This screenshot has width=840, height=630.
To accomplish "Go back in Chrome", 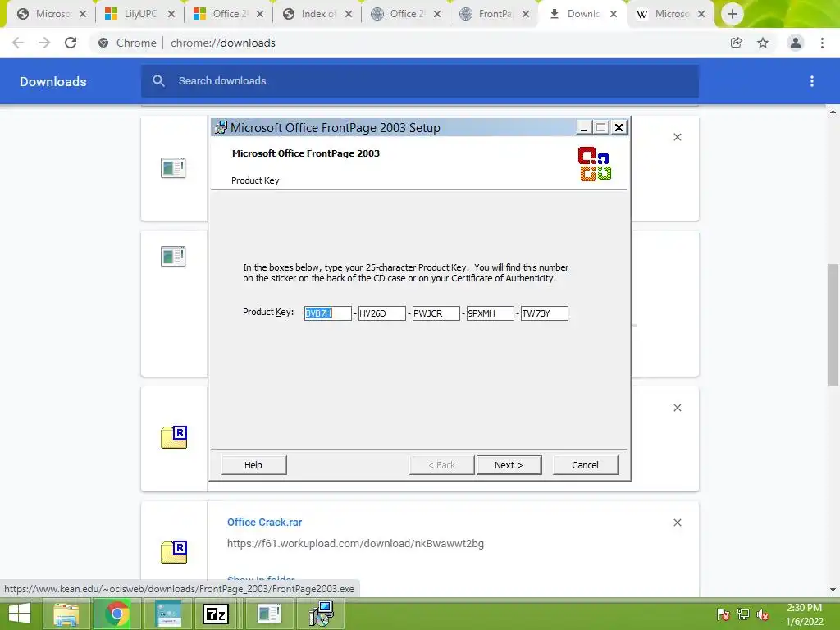I will click(18, 43).
